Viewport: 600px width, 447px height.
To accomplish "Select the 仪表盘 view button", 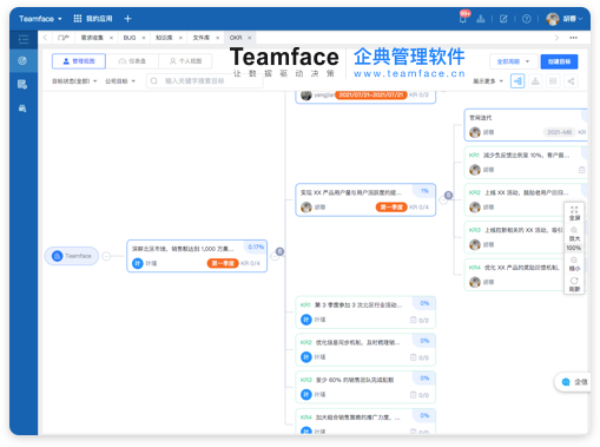I will 132,61.
